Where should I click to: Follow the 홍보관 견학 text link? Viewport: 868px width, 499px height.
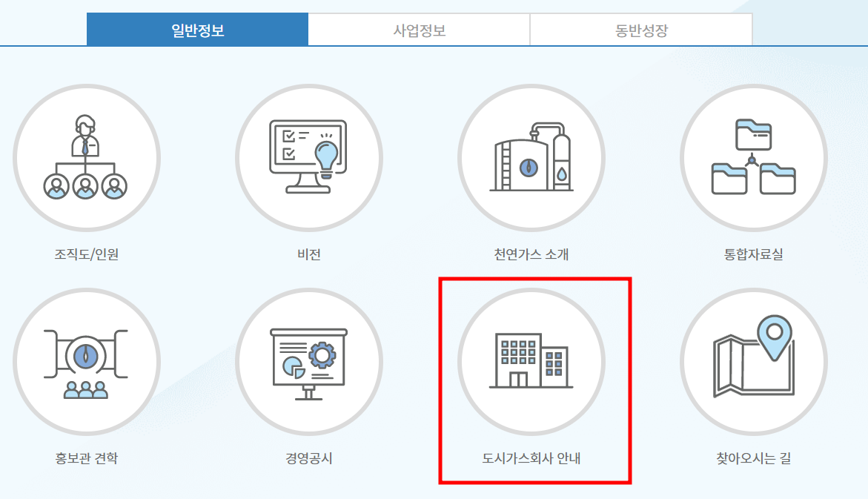point(87,458)
